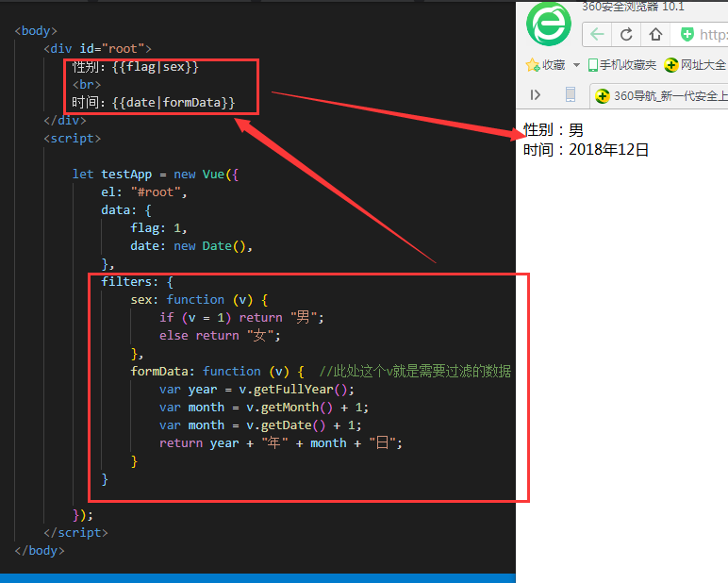The width and height of the screenshot is (728, 583).
Task: Click the green security shield icon
Action: click(687, 34)
